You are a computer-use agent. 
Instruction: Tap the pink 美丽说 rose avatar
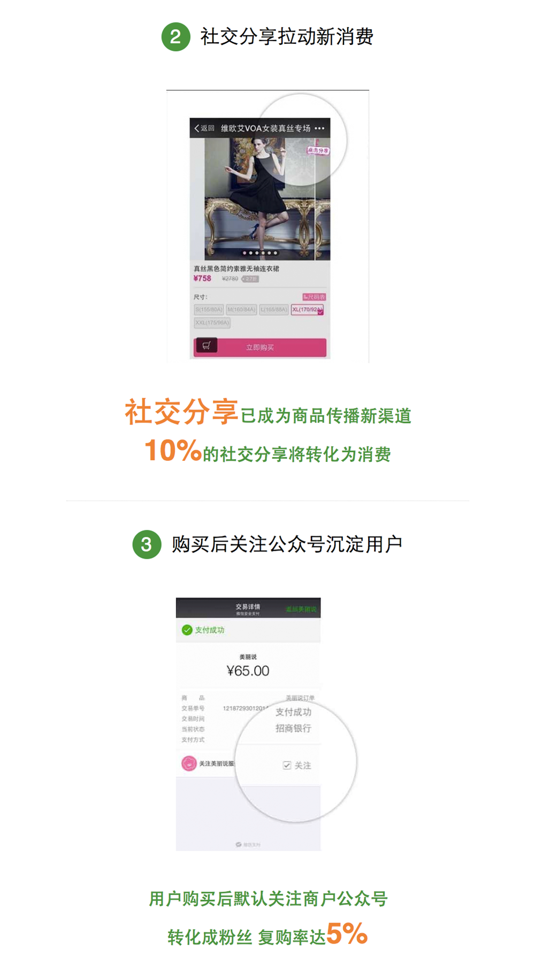click(x=189, y=763)
